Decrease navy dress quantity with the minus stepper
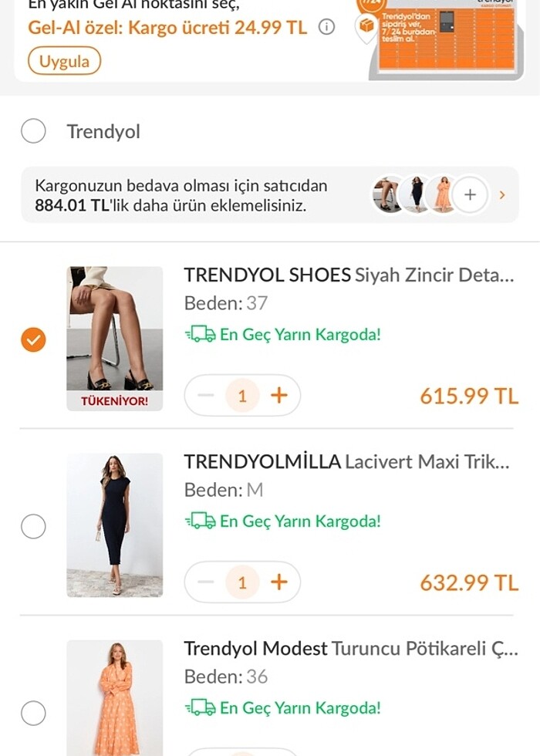Image resolution: width=540 pixels, height=756 pixels. [x=205, y=582]
